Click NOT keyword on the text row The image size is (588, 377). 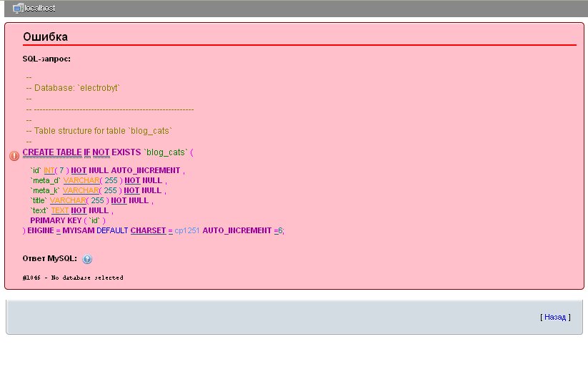(x=79, y=210)
